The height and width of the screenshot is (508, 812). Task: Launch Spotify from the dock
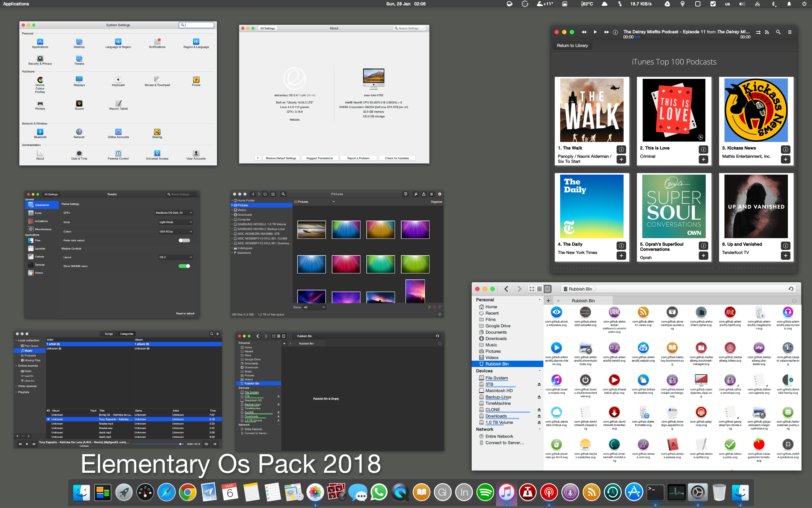[485, 492]
